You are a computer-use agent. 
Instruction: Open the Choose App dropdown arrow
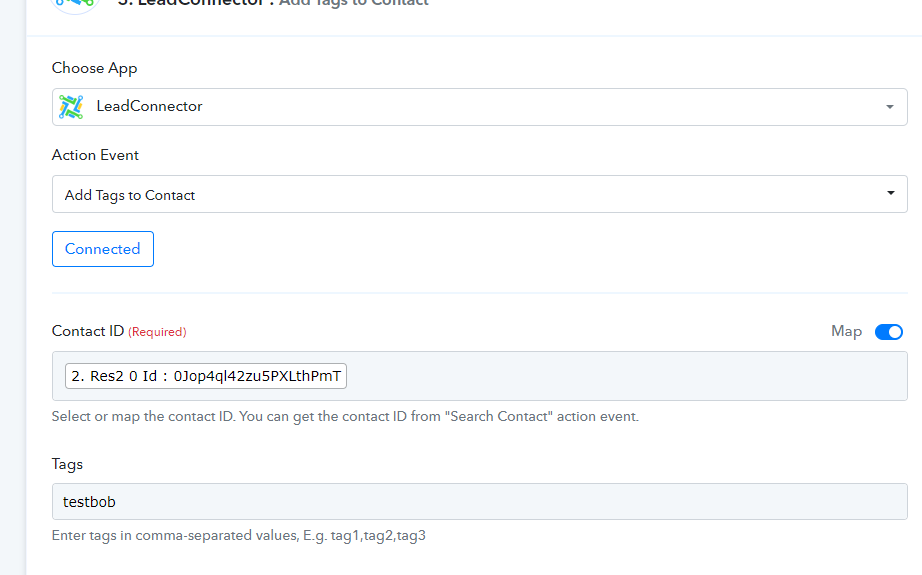click(890, 107)
